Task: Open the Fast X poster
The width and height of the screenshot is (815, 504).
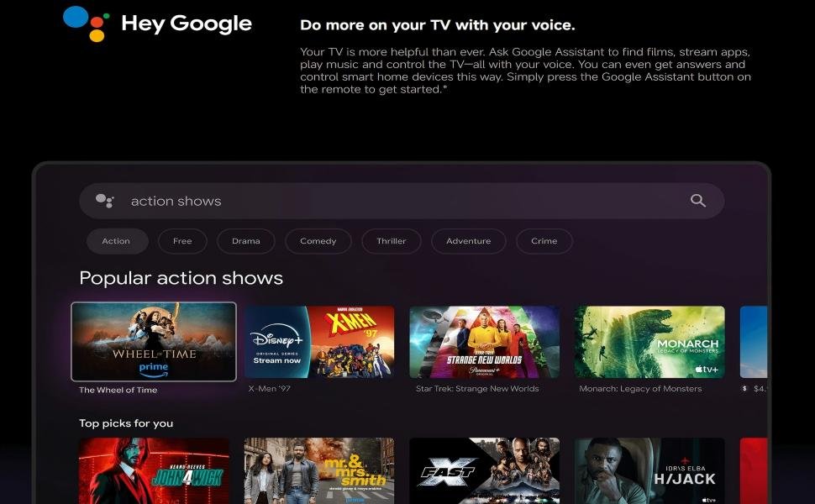Action: [x=485, y=470]
